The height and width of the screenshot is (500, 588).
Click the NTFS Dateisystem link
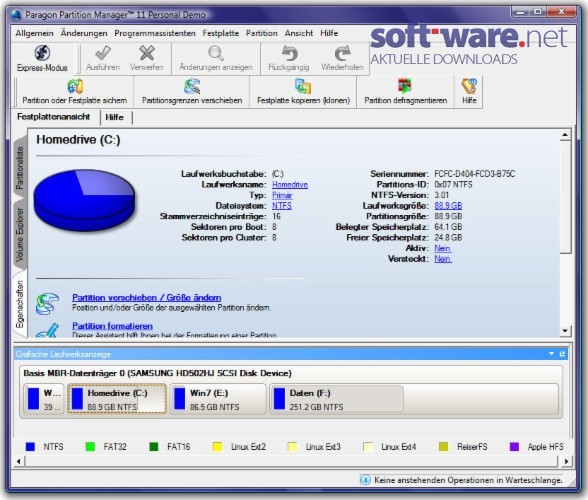282,206
